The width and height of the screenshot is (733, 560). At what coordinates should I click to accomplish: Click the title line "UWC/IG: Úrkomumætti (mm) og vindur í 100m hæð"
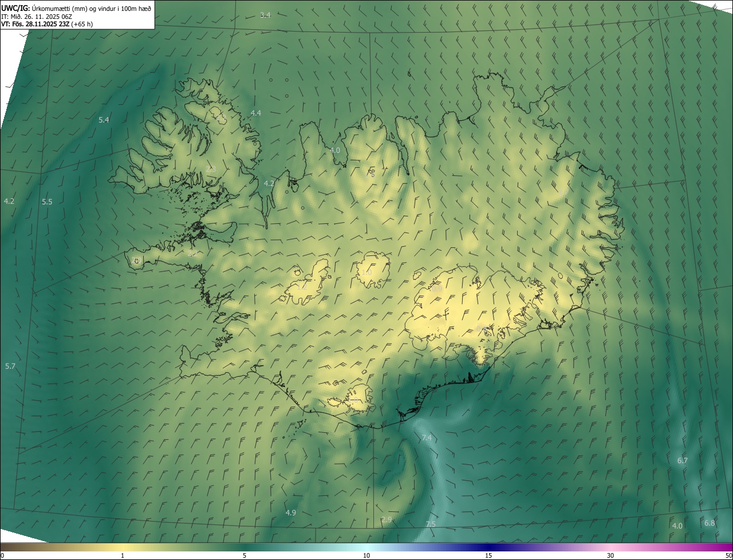[x=76, y=9]
